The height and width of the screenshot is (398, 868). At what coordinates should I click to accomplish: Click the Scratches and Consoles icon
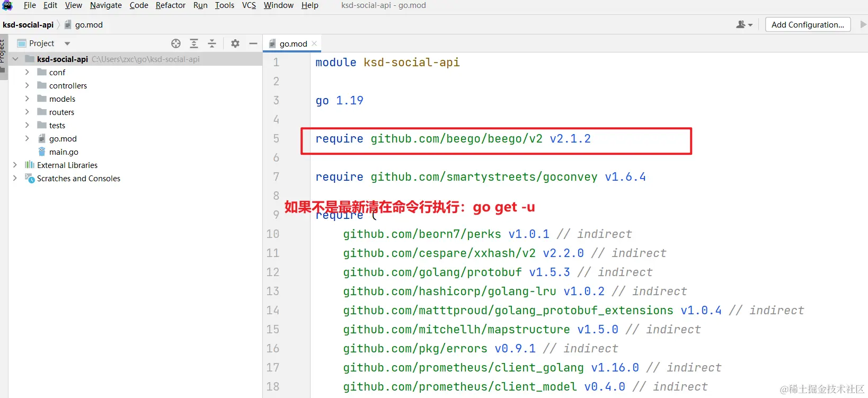click(30, 178)
